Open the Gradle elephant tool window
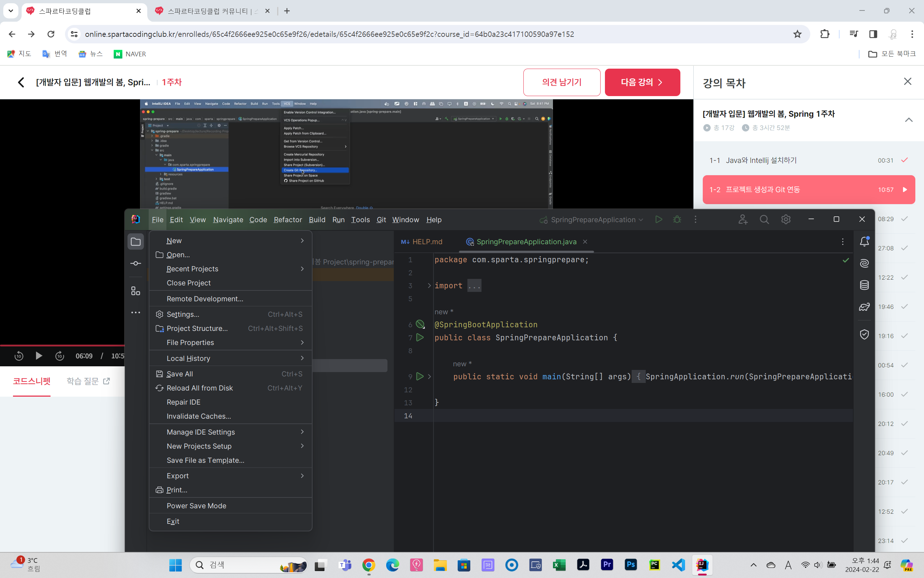Viewport: 924px width, 578px height. 864,307
